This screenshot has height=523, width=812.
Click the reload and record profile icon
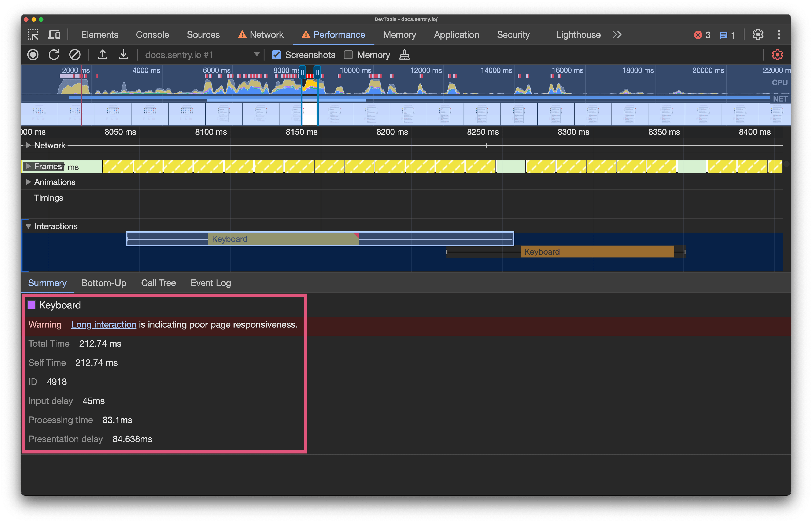point(54,55)
